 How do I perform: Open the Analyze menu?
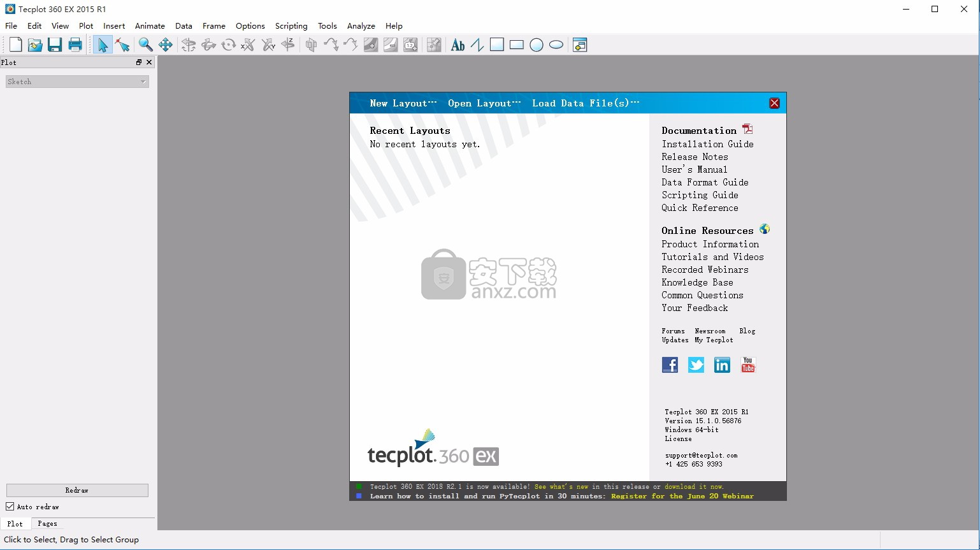pyautogui.click(x=361, y=26)
